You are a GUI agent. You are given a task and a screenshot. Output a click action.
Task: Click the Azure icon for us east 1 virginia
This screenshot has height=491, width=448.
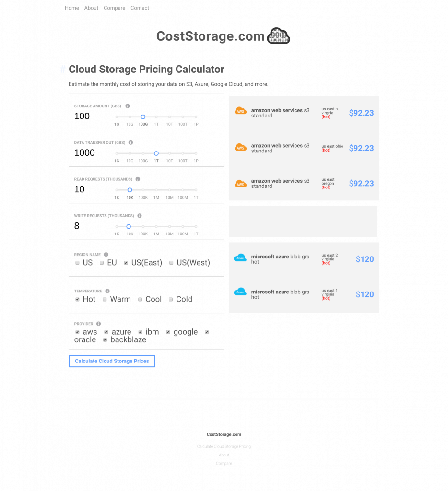tap(240, 292)
